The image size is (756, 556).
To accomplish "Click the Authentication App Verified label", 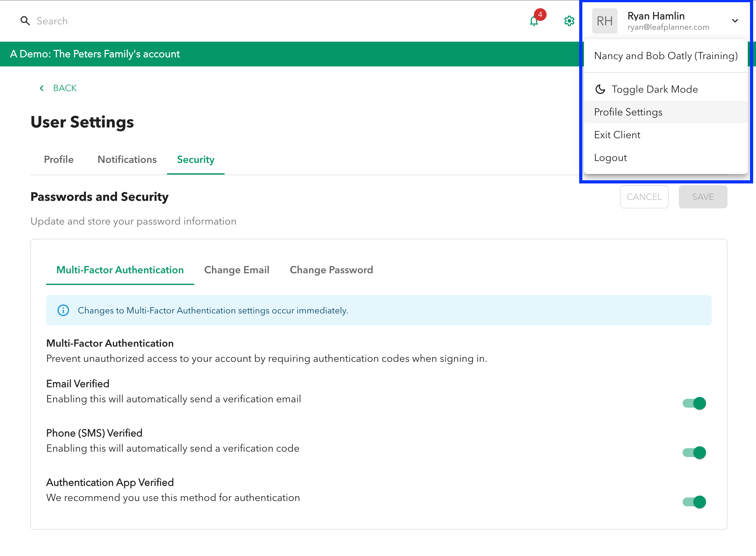I will tap(110, 483).
